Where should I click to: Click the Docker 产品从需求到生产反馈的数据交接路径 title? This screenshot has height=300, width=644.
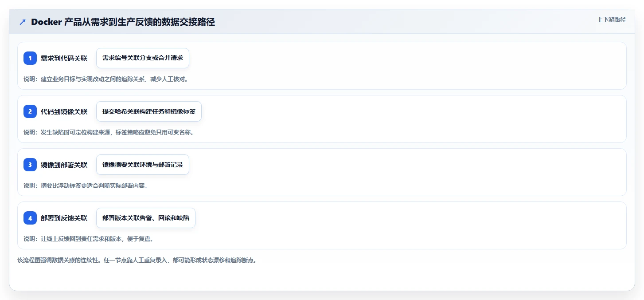[123, 22]
